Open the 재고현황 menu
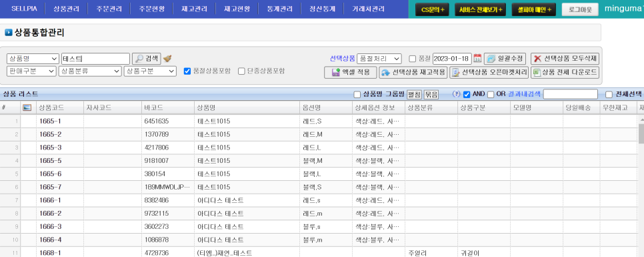The height and width of the screenshot is (257, 644). [237, 9]
